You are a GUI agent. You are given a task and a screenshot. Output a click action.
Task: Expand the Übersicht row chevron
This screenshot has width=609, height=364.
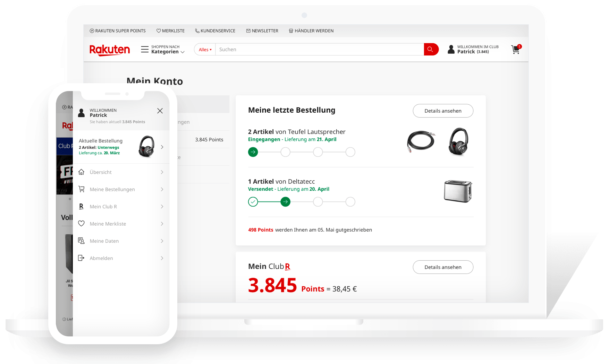pyautogui.click(x=162, y=172)
